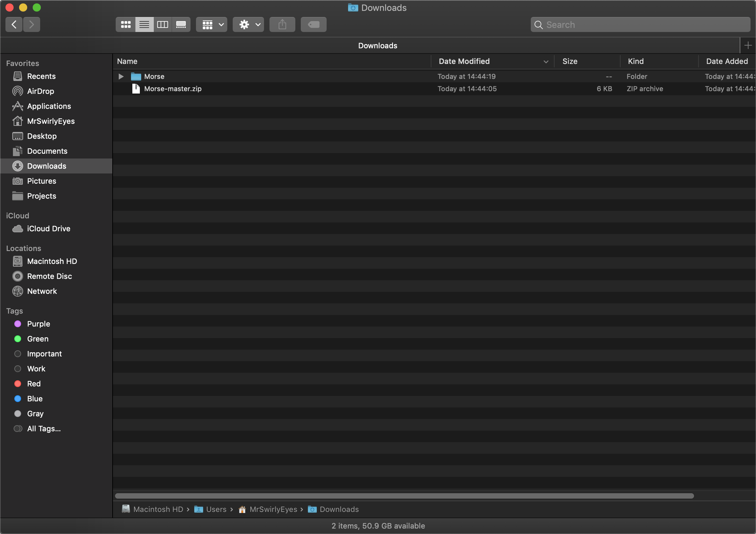Add a new tab with plus button

(748, 45)
